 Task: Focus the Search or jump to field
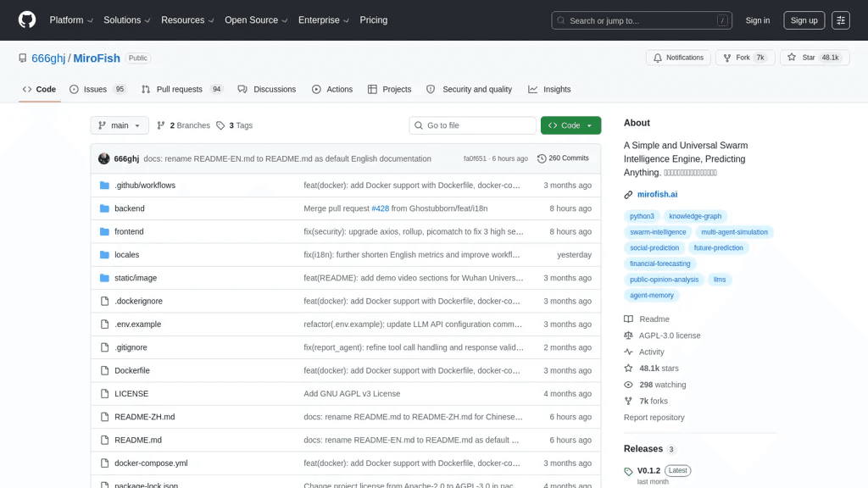tap(642, 20)
